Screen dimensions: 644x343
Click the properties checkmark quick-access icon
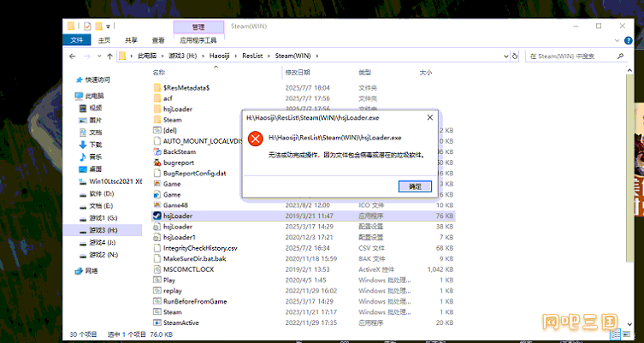click(87, 27)
